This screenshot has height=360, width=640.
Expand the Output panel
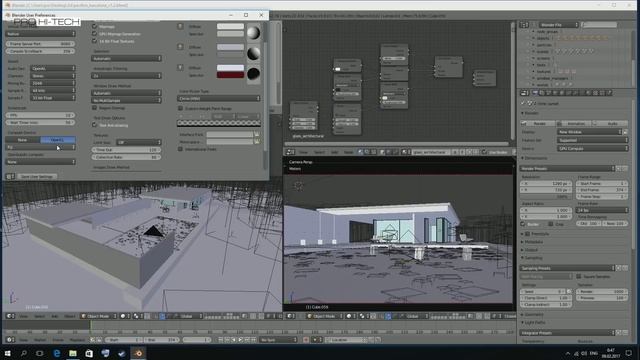(530, 250)
